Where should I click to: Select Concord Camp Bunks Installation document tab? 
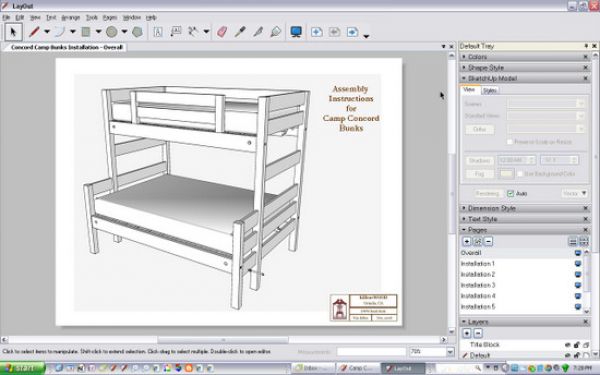click(67, 47)
